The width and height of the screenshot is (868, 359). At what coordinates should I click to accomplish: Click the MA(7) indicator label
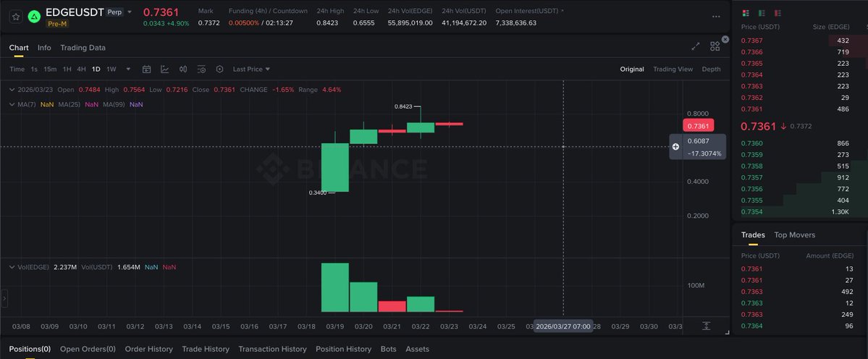(27, 104)
